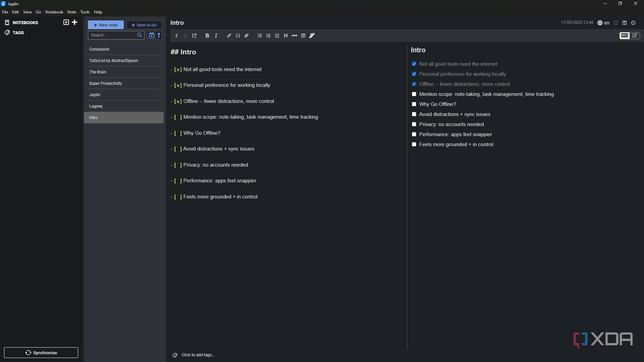Open the View menu

(x=28, y=12)
